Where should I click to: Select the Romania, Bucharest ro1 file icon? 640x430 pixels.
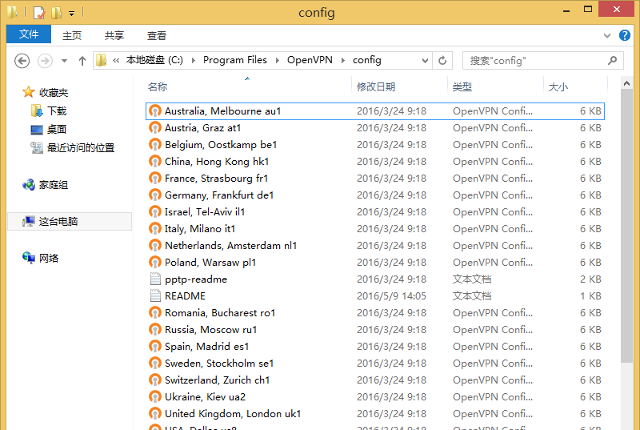point(155,313)
